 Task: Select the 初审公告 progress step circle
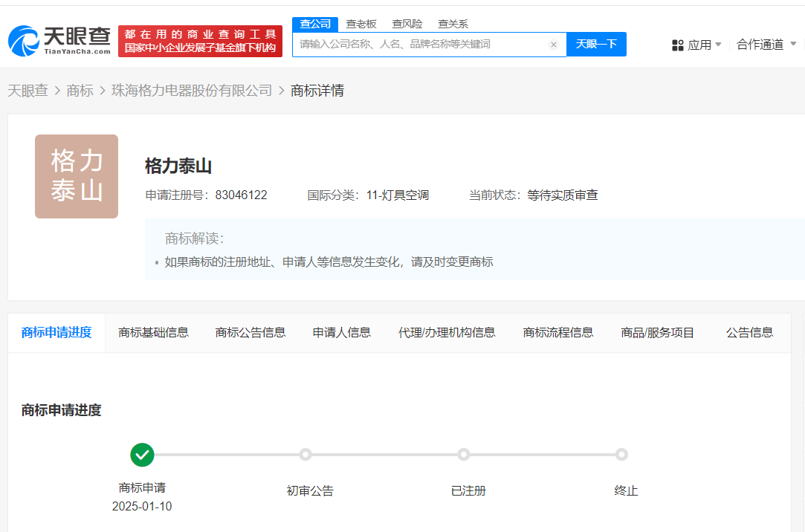(305, 455)
